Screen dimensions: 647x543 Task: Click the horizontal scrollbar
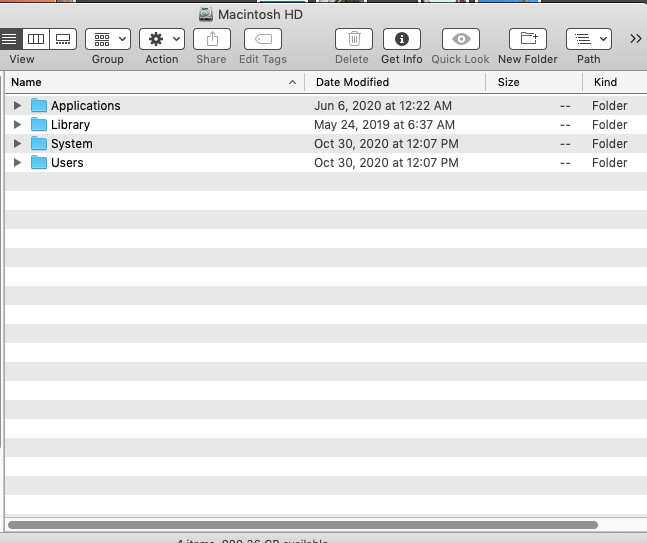coord(303,525)
